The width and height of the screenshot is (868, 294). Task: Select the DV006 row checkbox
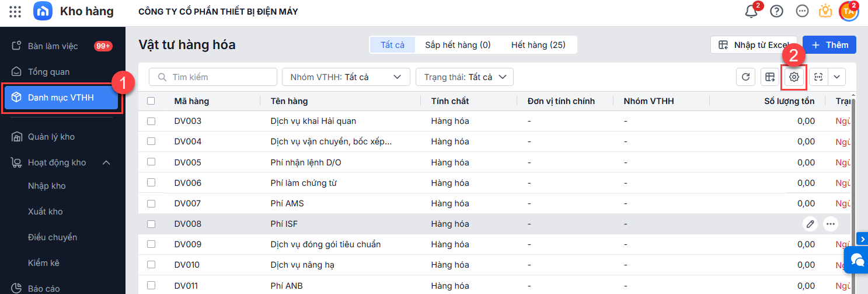(x=151, y=183)
